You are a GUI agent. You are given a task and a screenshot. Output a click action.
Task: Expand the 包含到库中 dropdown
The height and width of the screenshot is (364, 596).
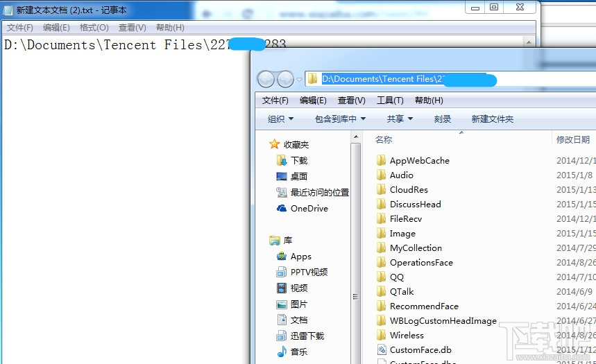[x=340, y=119]
